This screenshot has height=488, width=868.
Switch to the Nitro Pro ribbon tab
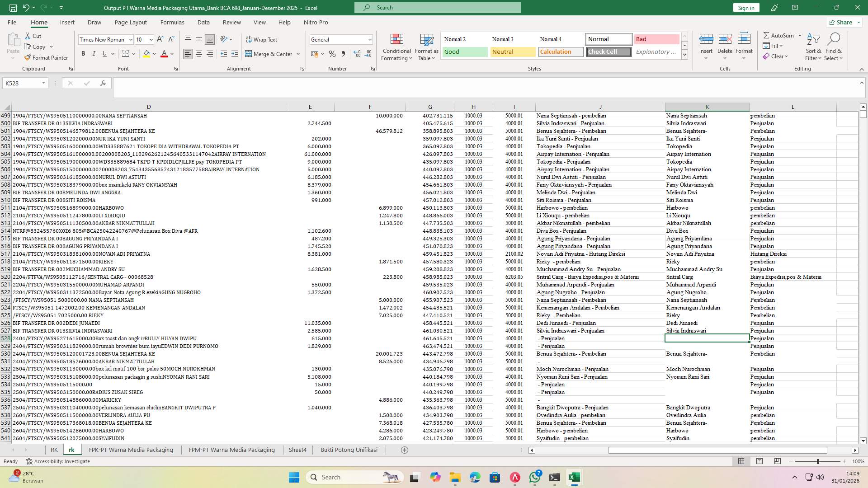(x=316, y=22)
